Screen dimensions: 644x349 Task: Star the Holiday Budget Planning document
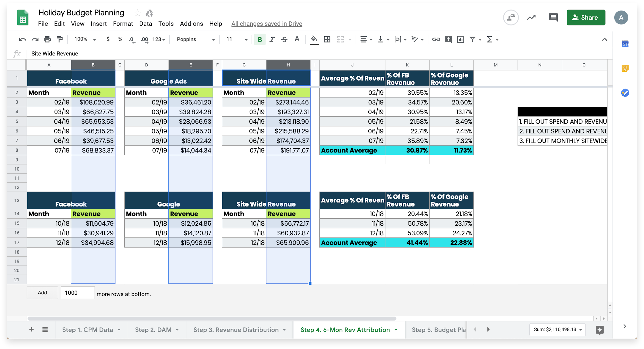coord(137,13)
